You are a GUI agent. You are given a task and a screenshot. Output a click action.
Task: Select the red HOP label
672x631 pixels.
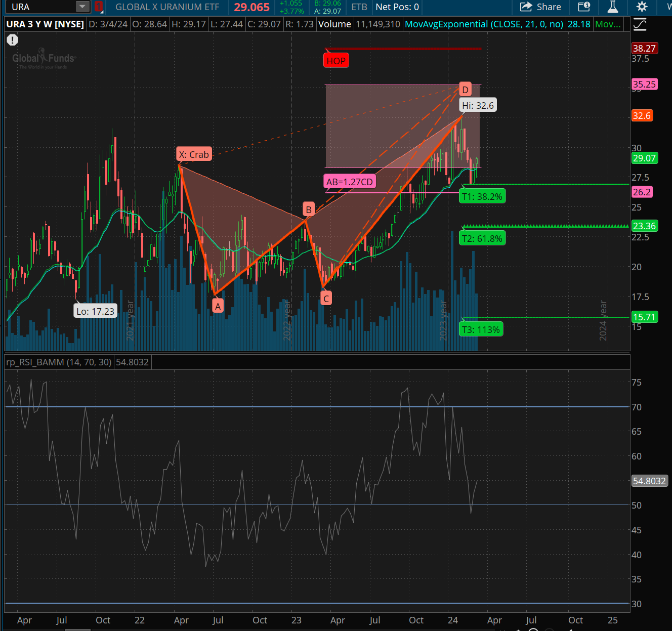336,61
